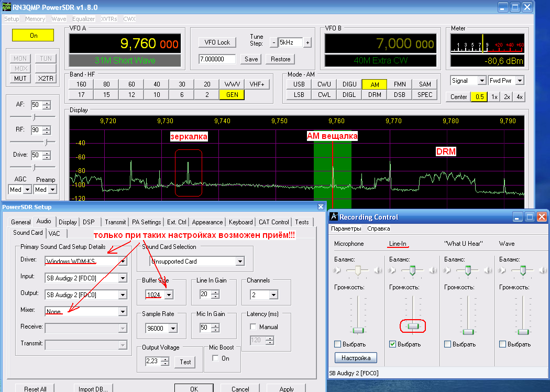Click the VFO A frequency display

[125, 43]
